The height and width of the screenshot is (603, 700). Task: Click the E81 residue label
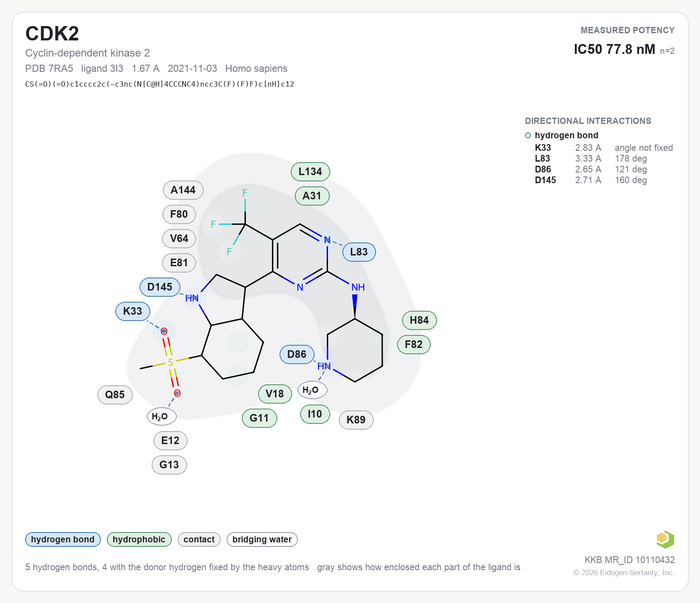click(x=179, y=263)
